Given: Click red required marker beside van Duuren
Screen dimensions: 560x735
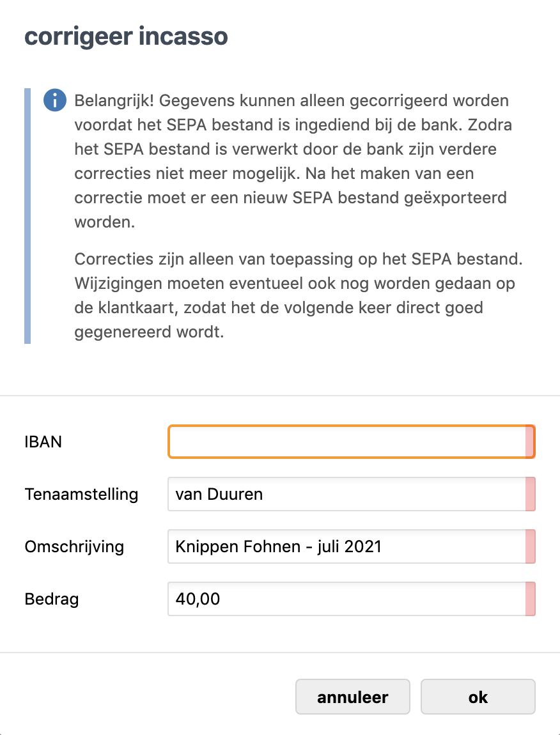Looking at the screenshot, I should 530,494.
